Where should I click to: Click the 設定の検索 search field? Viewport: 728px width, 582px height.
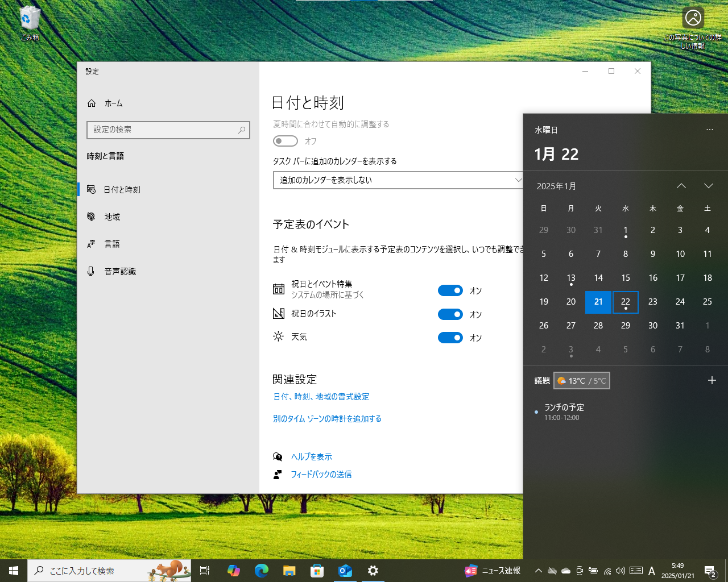click(x=168, y=130)
